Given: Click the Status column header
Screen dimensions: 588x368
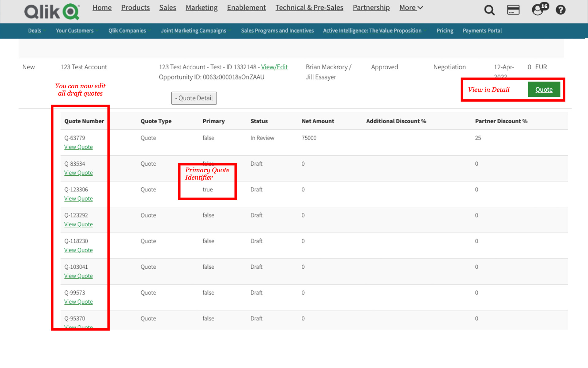Looking at the screenshot, I should (259, 121).
